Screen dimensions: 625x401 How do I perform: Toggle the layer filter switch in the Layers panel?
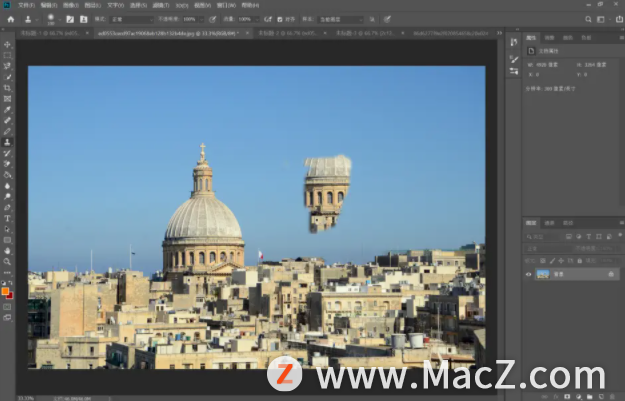click(x=620, y=236)
